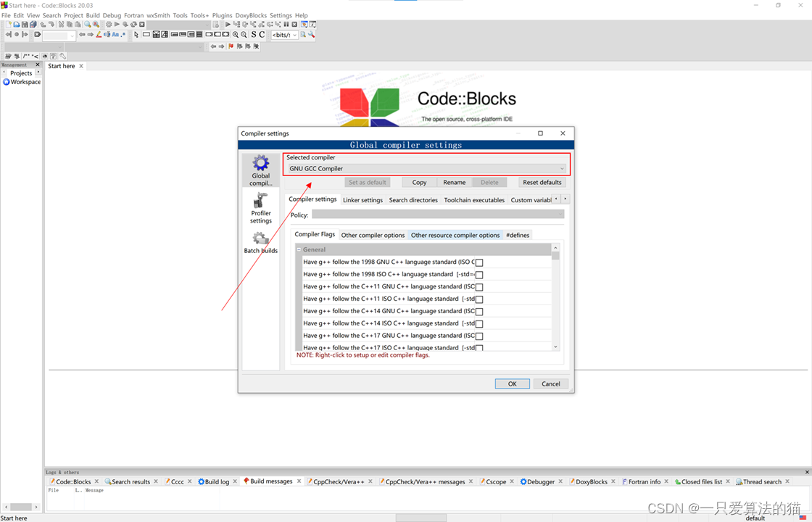Click the DoxyBlocks wrench icon
This screenshot has height=522, width=812.
coord(62,56)
